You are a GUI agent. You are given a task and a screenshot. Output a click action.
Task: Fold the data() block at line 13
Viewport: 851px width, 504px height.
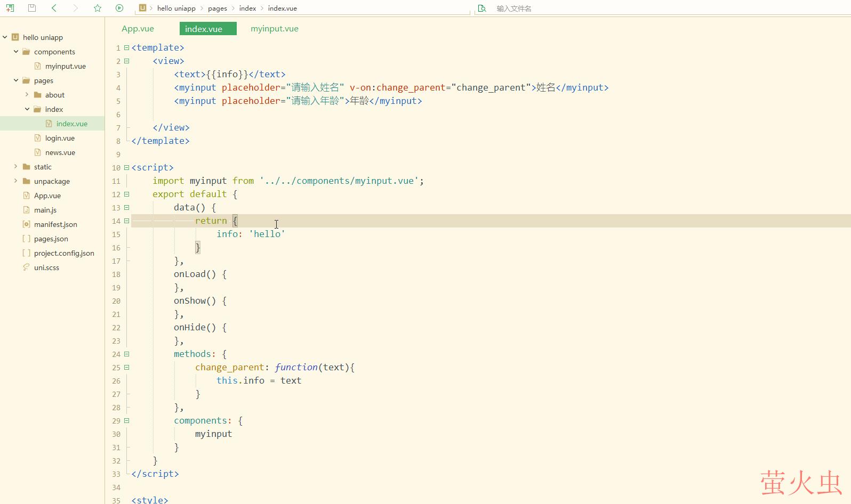[x=127, y=207]
